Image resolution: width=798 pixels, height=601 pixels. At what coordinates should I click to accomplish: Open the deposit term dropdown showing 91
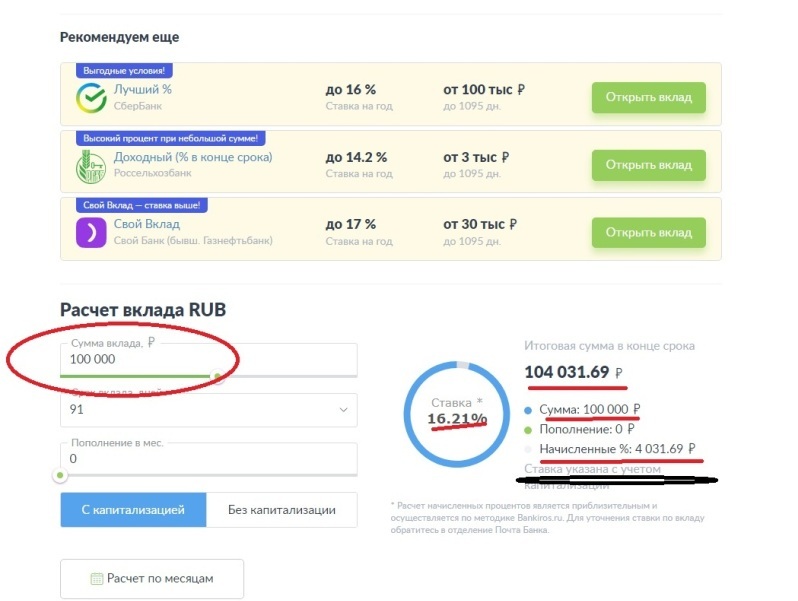209,410
